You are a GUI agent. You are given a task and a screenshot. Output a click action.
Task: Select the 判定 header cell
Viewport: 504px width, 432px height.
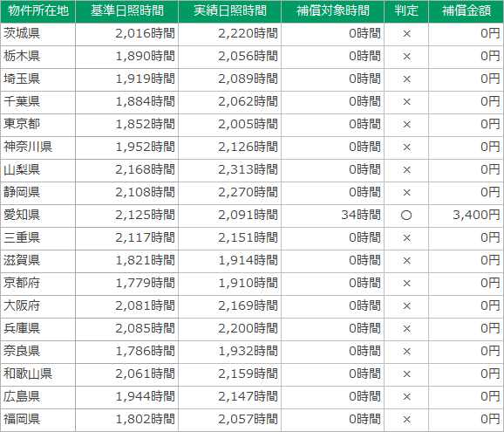click(x=406, y=11)
